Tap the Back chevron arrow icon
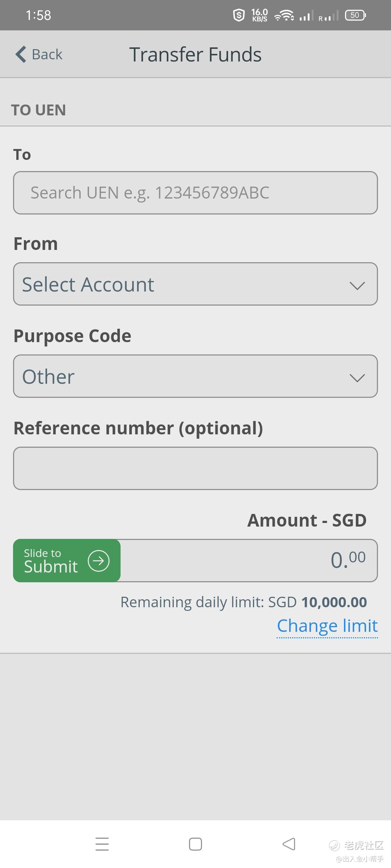The width and height of the screenshot is (391, 868). [x=21, y=54]
